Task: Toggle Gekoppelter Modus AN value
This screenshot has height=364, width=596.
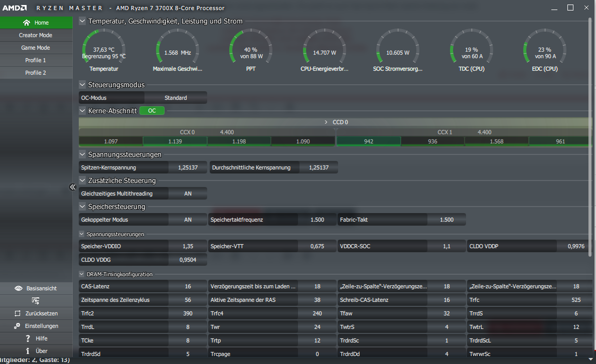Action: point(188,220)
